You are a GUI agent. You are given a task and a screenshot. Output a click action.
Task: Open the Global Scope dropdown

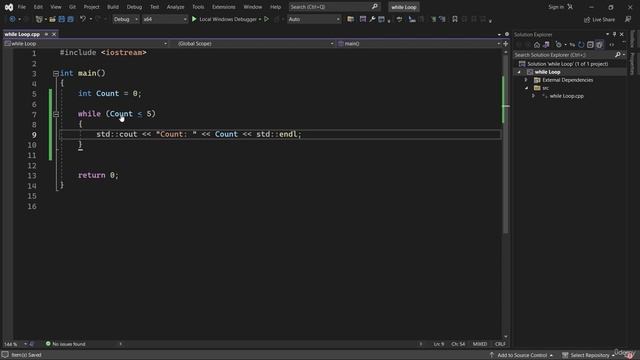tap(256, 43)
